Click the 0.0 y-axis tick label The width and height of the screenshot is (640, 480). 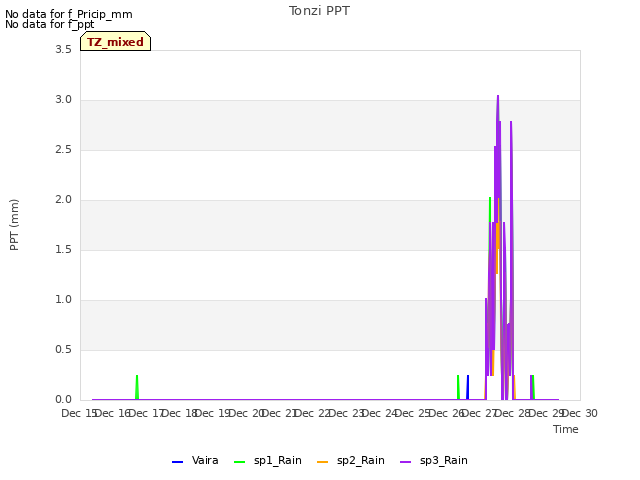63,400
